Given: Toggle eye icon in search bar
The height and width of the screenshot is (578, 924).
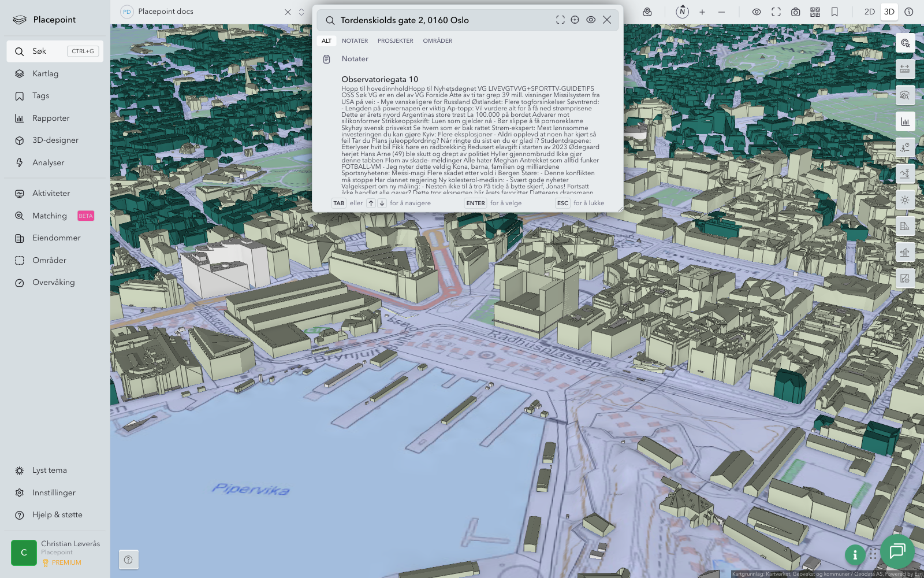Looking at the screenshot, I should tap(591, 20).
